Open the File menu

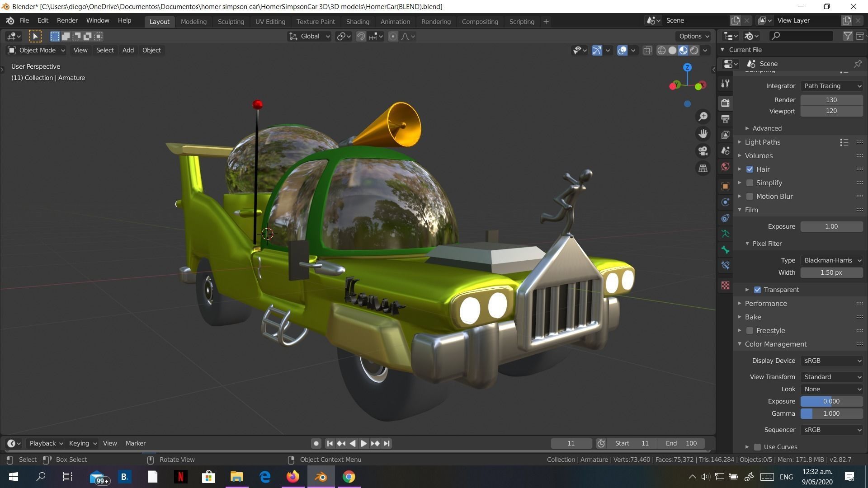coord(24,21)
